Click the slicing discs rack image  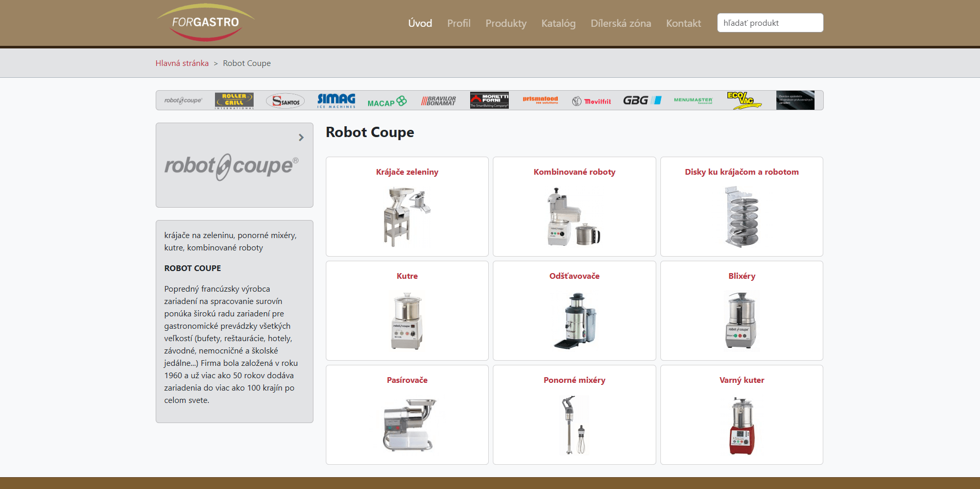click(742, 217)
